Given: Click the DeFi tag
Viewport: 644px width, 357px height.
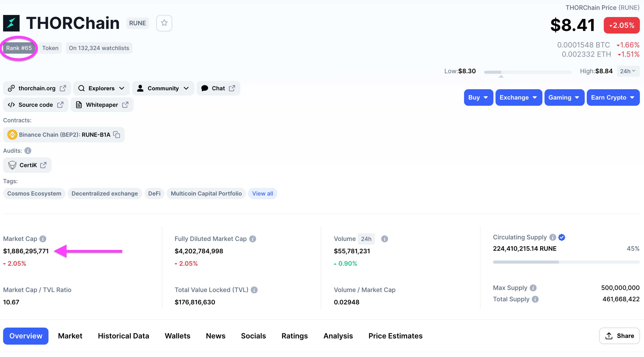Looking at the screenshot, I should click(154, 194).
